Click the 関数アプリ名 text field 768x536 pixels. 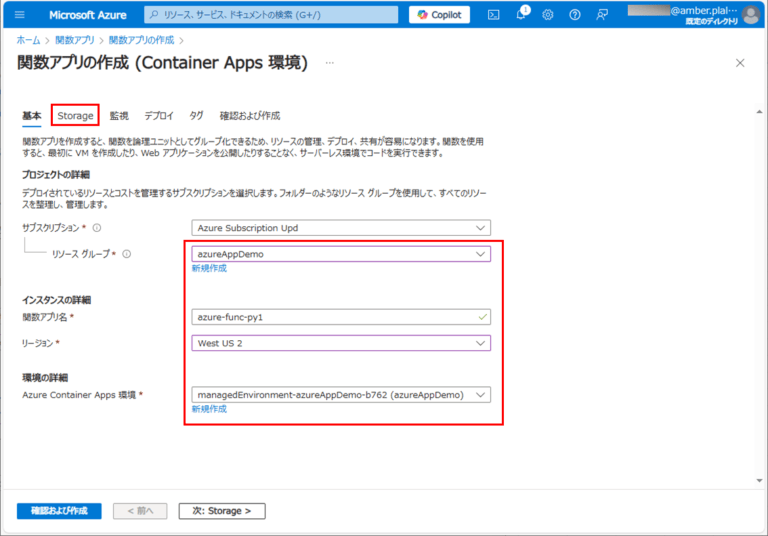341,317
